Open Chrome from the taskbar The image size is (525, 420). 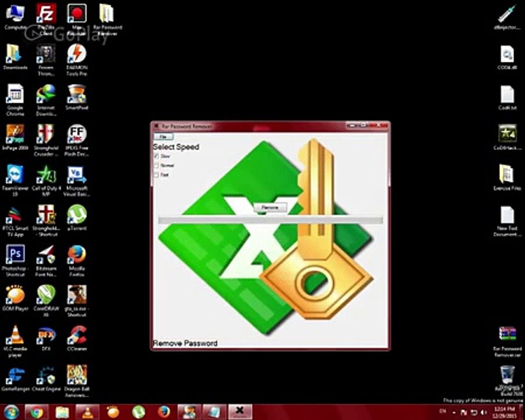coord(37,412)
